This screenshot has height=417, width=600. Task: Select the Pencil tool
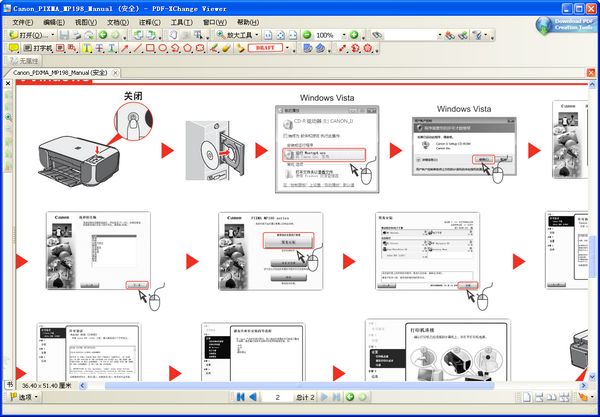(214, 48)
